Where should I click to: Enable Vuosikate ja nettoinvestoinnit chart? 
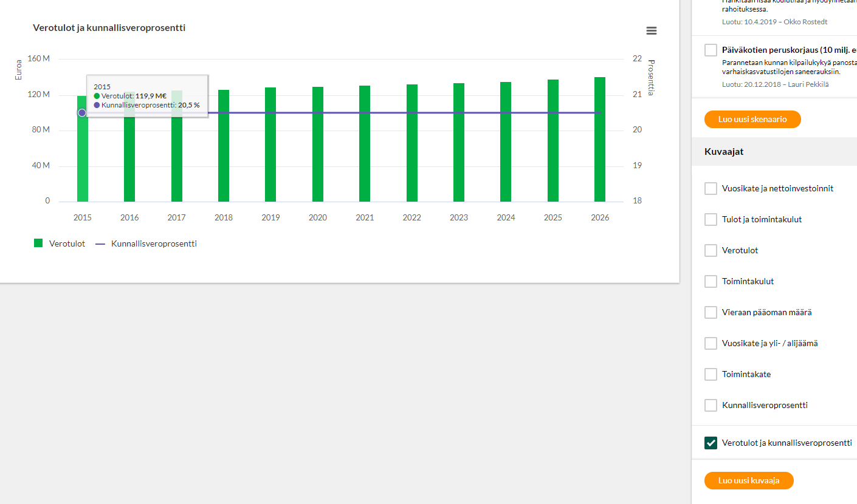711,188
